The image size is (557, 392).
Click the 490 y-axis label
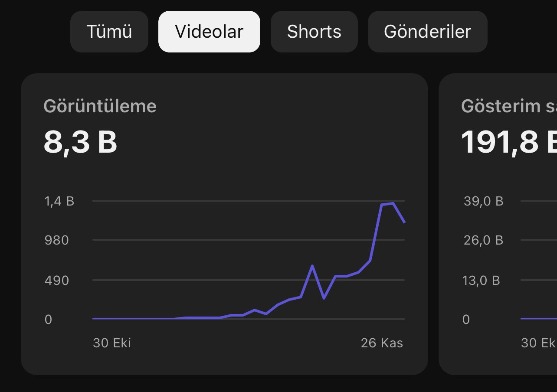[x=57, y=281]
